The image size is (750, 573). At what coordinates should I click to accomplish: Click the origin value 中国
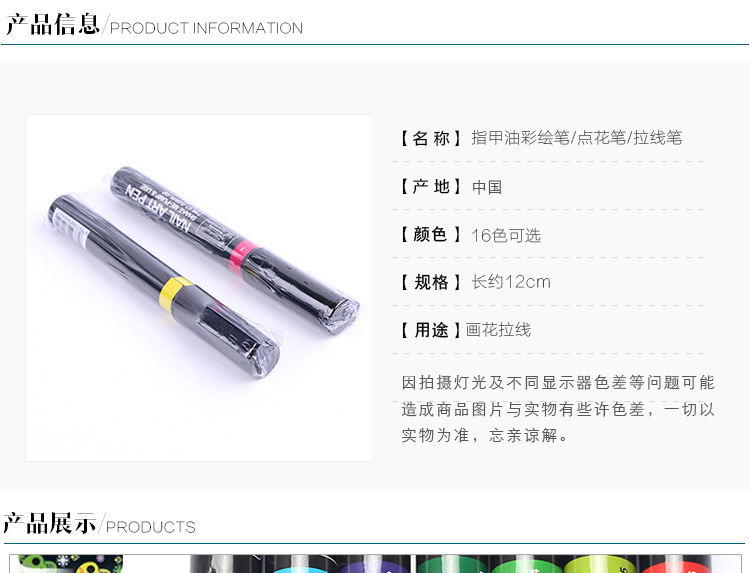pyautogui.click(x=486, y=187)
